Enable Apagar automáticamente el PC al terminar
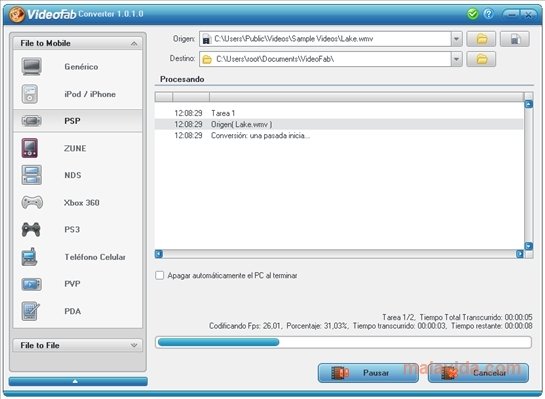The width and height of the screenshot is (545, 399). pyautogui.click(x=160, y=276)
